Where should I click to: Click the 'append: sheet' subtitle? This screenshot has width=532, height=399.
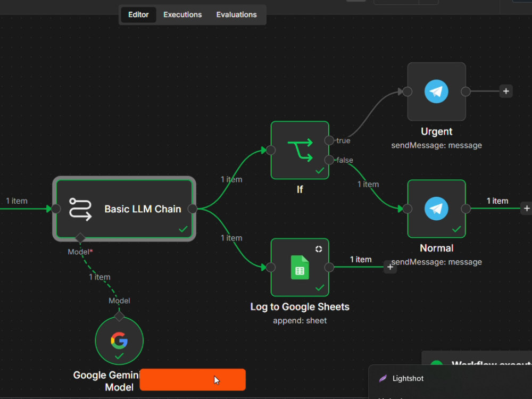click(x=300, y=321)
